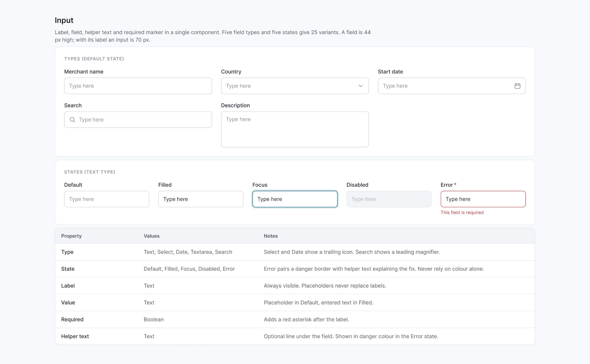Click the 'Required' property cell
The height and width of the screenshot is (364, 590).
[x=72, y=319]
